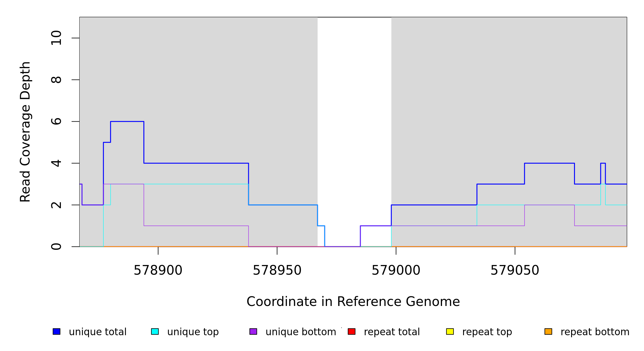The width and height of the screenshot is (644, 351).
Task: Click the y-axis tick label 10
Action: click(x=56, y=38)
